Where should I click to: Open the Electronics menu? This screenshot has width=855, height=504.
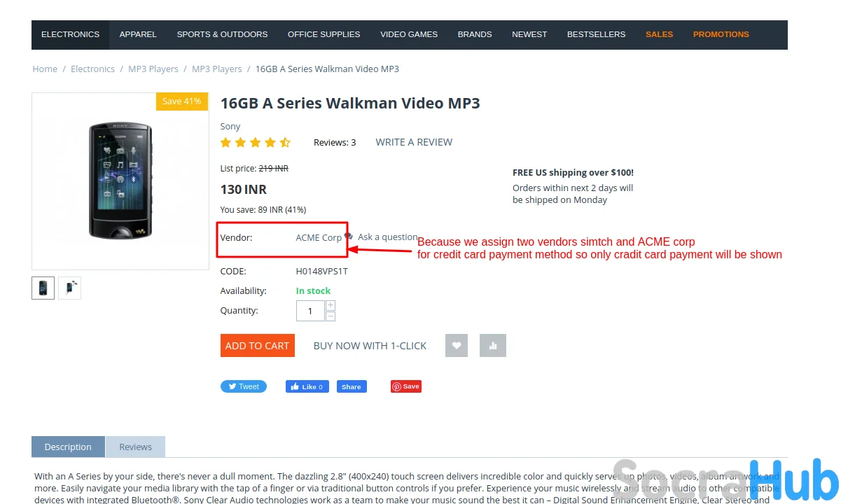coord(70,34)
